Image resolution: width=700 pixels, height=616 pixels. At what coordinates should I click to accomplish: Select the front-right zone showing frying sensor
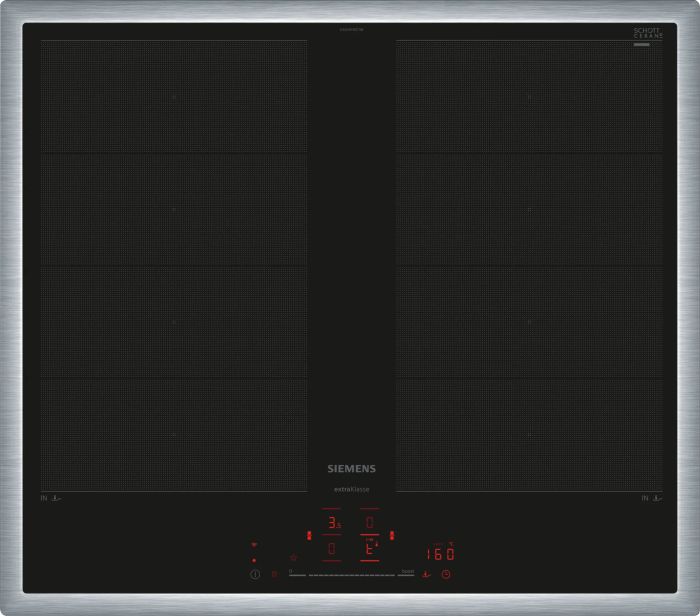[x=370, y=549]
